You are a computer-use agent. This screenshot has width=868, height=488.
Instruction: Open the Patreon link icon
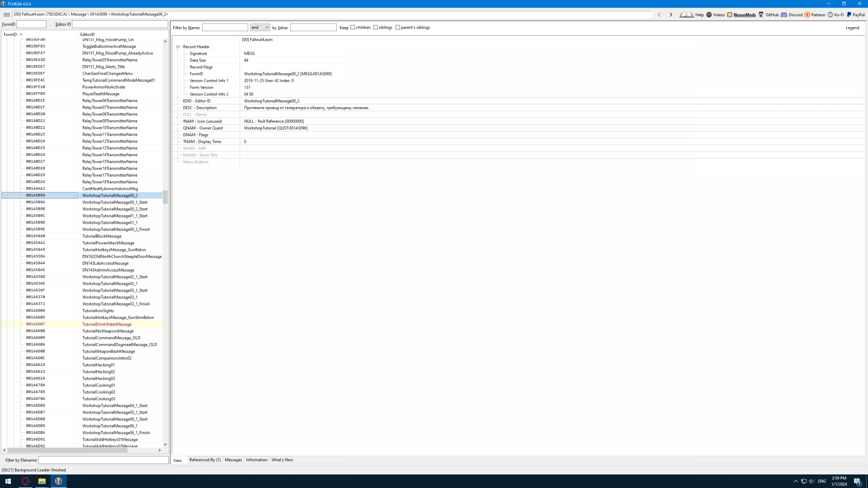coord(807,14)
